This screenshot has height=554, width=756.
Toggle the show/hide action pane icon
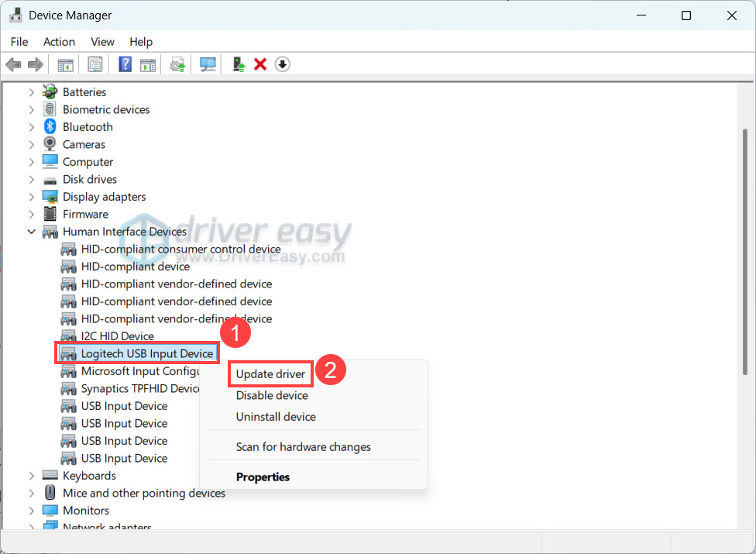coord(148,64)
